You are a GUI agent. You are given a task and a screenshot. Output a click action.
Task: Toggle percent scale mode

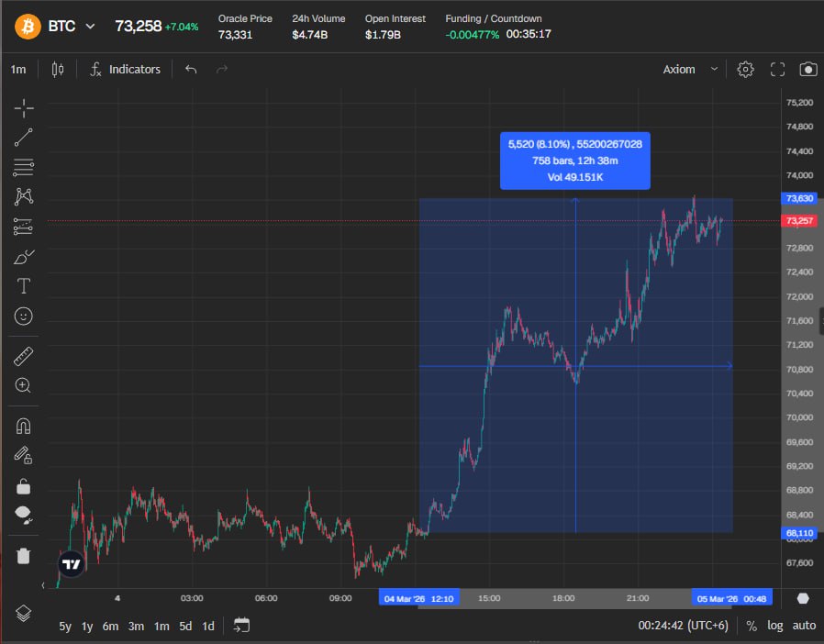coord(752,626)
